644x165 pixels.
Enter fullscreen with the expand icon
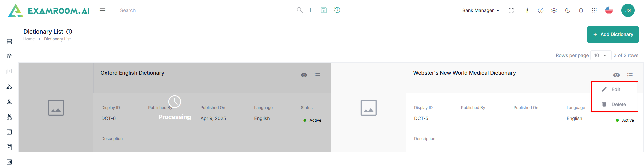coord(511,10)
